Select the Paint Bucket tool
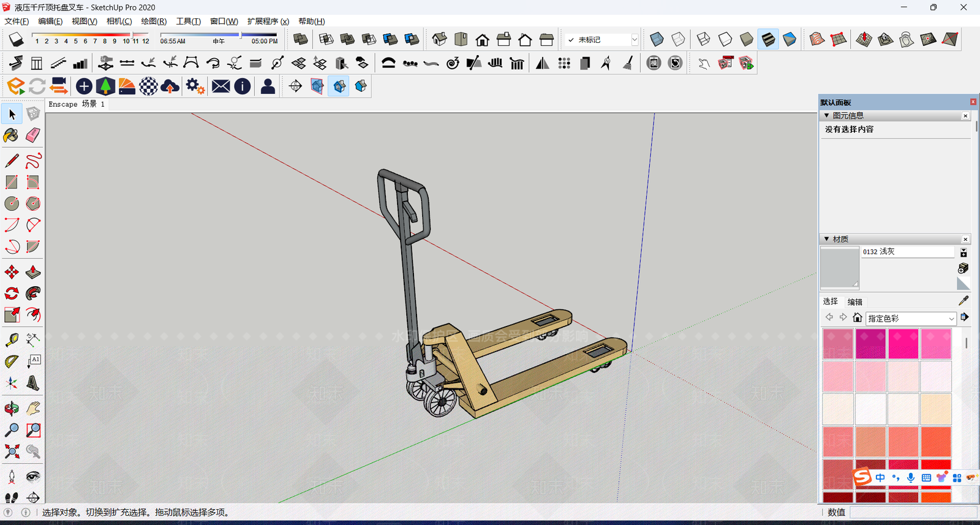This screenshot has height=525, width=980. (11, 135)
